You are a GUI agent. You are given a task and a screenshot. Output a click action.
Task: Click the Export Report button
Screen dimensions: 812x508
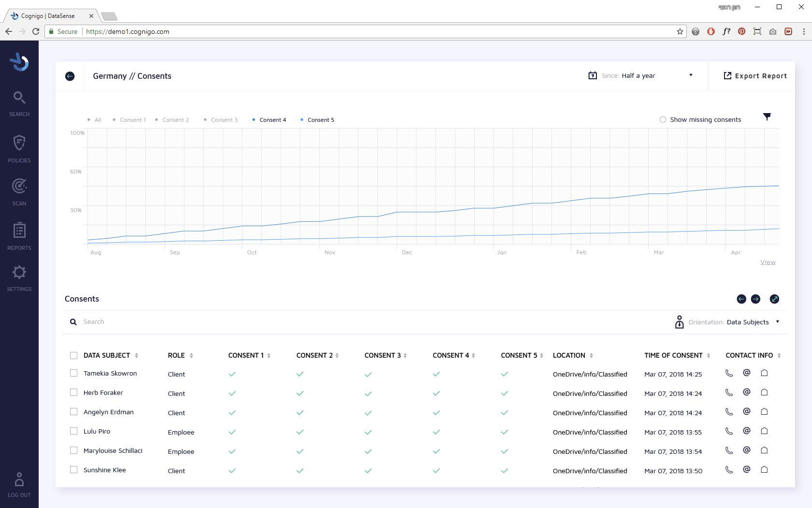coord(755,76)
